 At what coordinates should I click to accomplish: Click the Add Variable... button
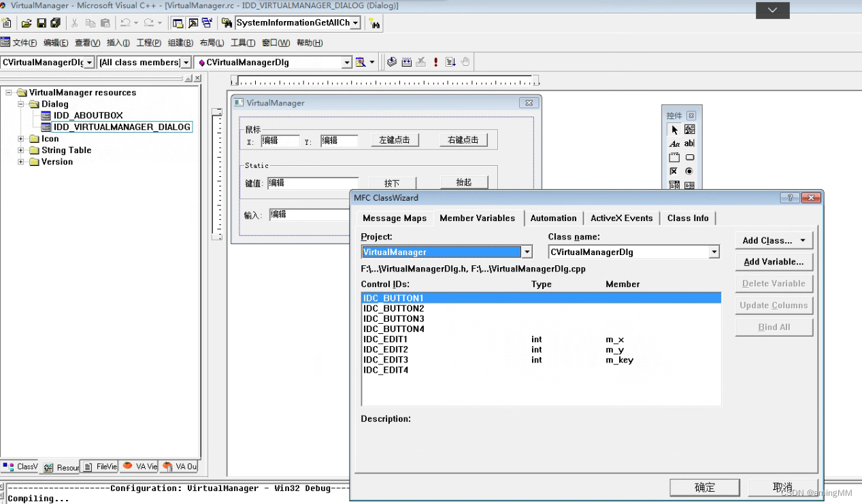(774, 262)
